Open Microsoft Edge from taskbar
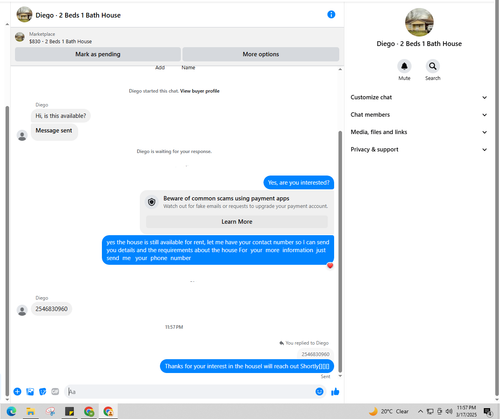 point(11,411)
